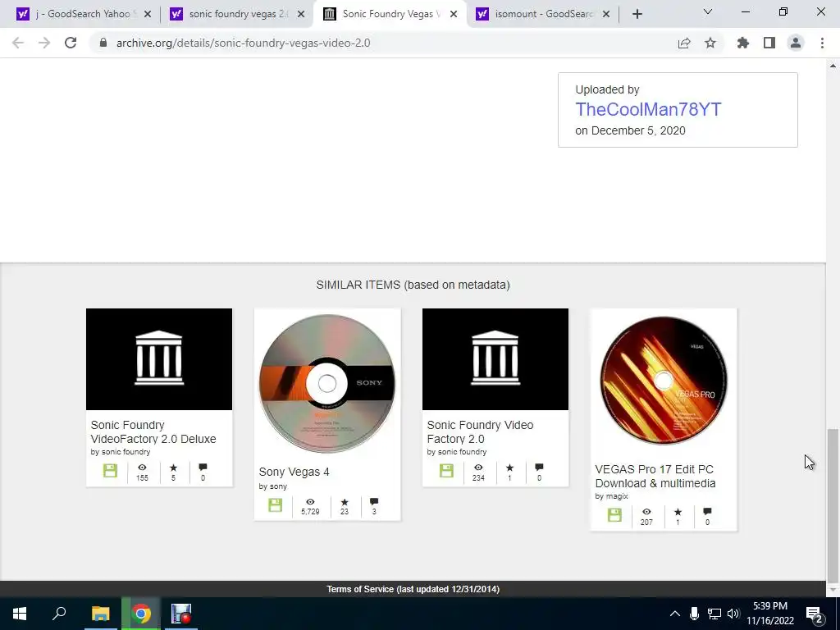
Task: Click reviews icon on Video Factory 2.0 card
Action: point(539,467)
